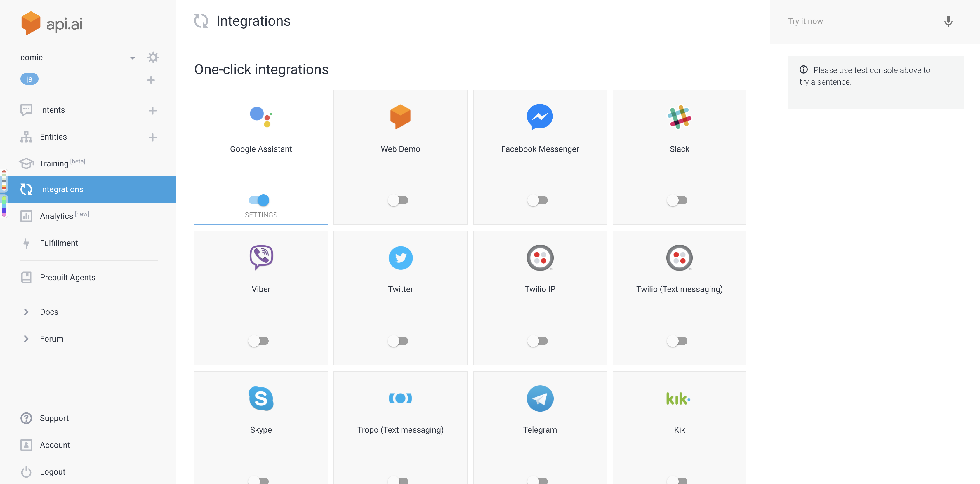Open the Entities section
Screen dimensions: 980x484
[53, 137]
